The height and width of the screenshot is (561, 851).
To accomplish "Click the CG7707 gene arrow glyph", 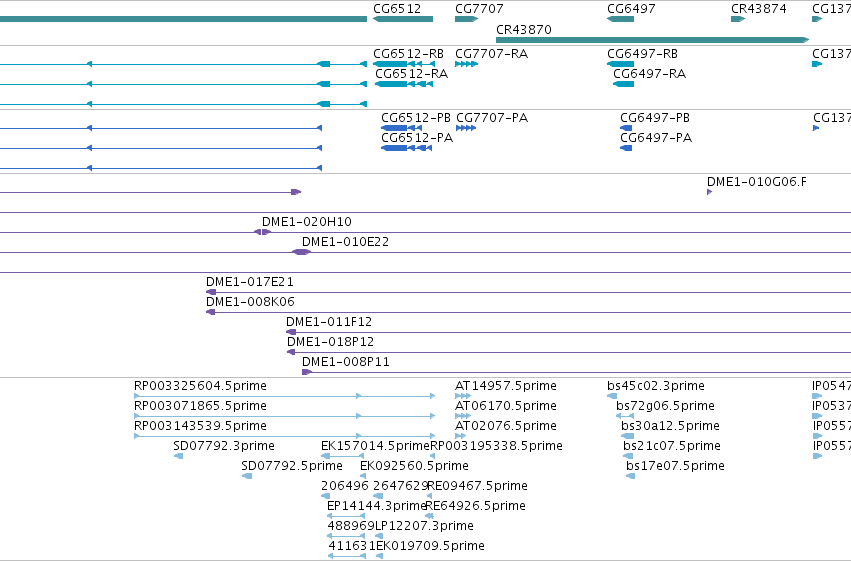I will (467, 19).
